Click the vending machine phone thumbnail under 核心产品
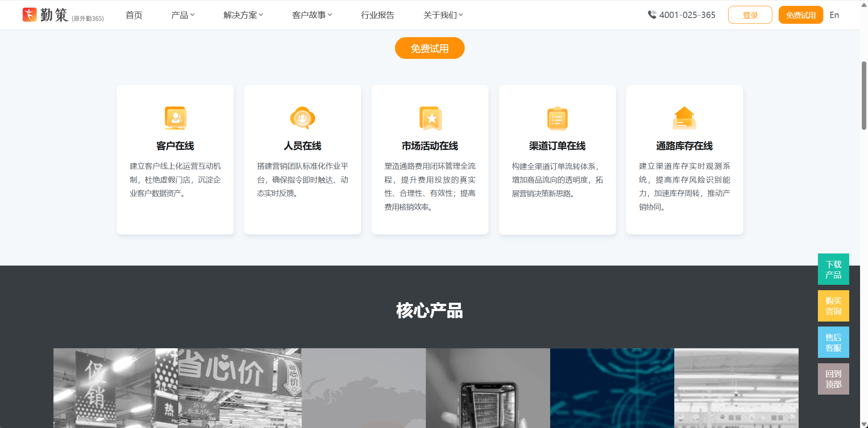 point(487,388)
